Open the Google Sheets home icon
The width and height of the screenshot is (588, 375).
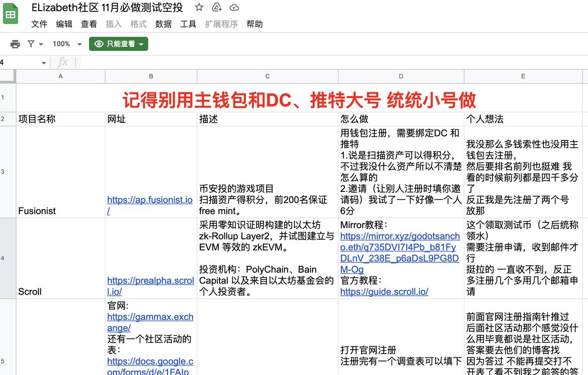(11, 14)
